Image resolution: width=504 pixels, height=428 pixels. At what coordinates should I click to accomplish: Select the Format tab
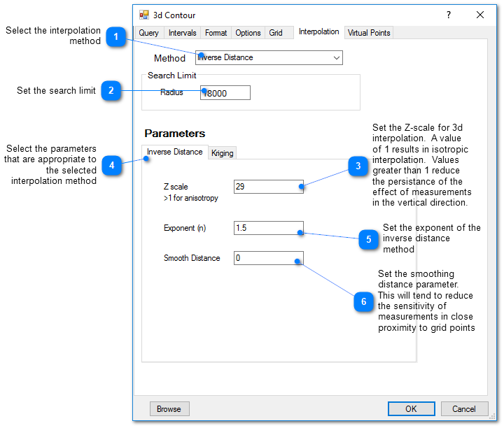(216, 33)
